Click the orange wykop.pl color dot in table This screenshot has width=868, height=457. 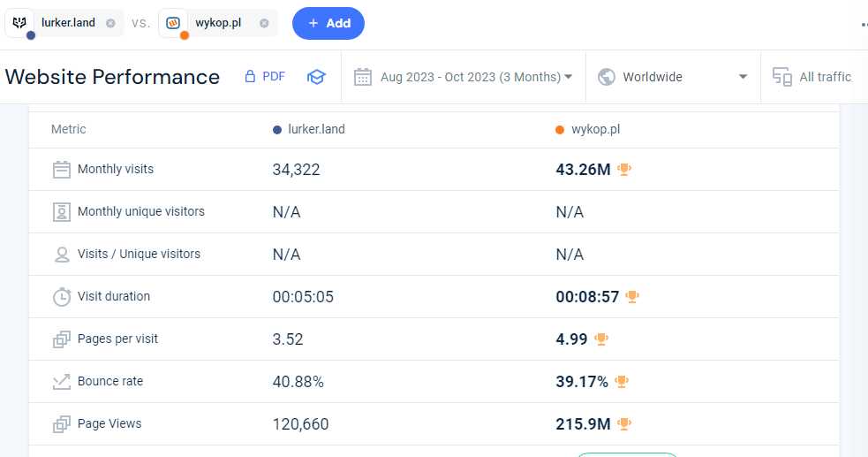pos(560,130)
